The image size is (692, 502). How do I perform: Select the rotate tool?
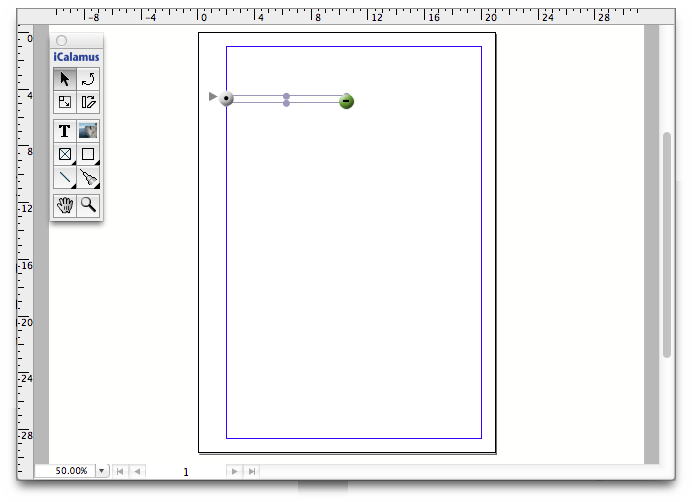[88, 79]
